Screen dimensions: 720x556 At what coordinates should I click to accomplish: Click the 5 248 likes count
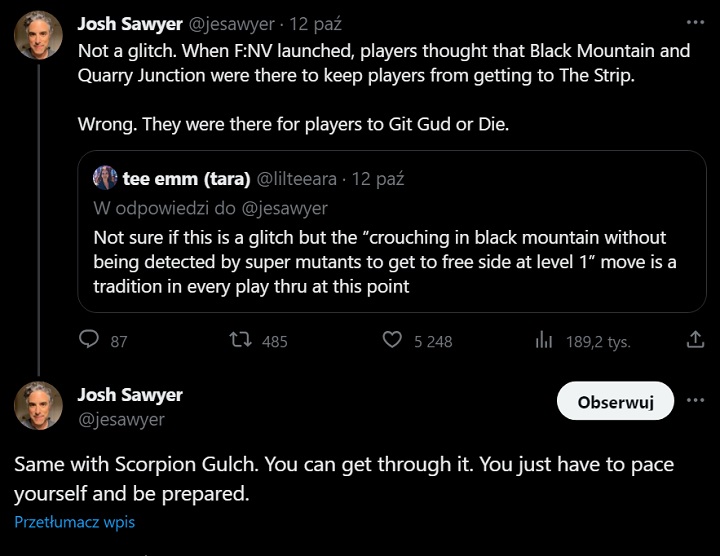pyautogui.click(x=433, y=341)
